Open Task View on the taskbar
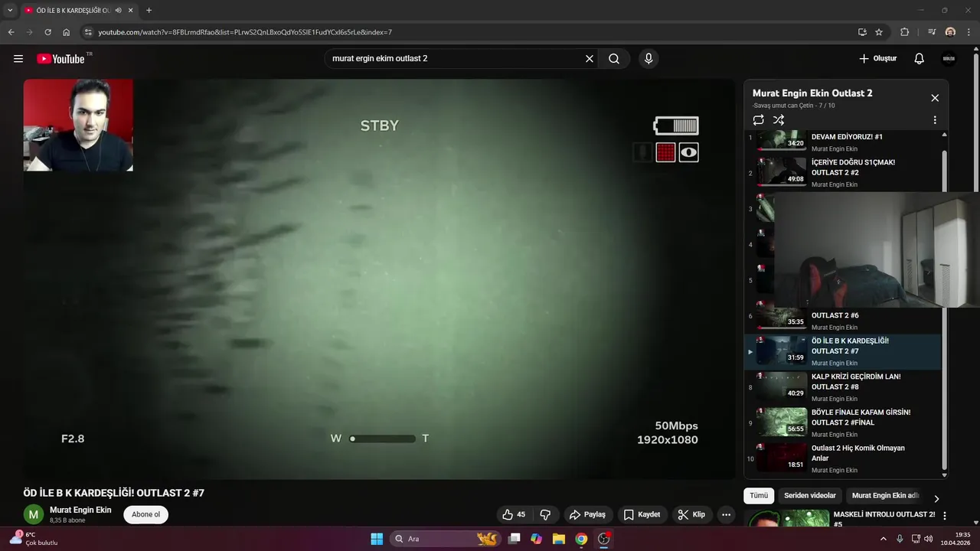This screenshot has width=980, height=551. (x=514, y=539)
